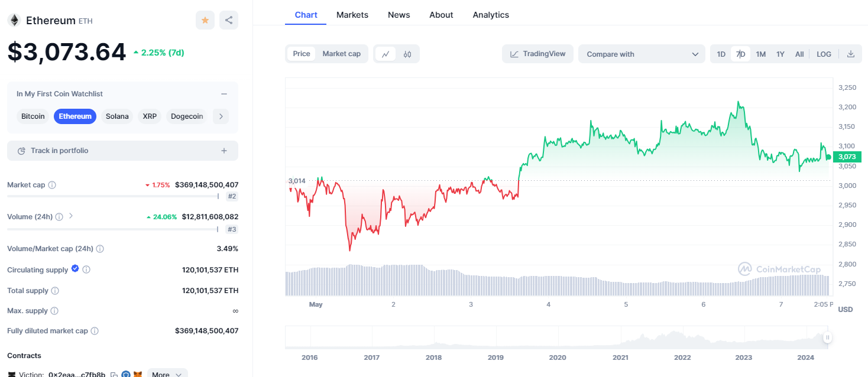Select the Price chart mode

pyautogui.click(x=302, y=54)
